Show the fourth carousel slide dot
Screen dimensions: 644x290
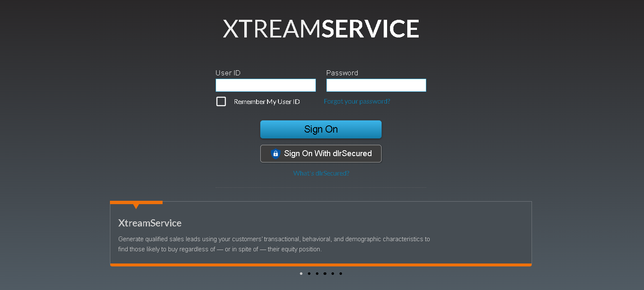tap(325, 274)
